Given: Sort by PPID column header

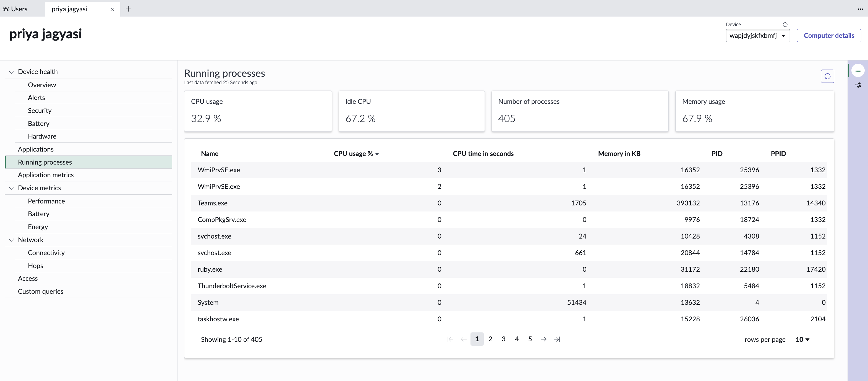Looking at the screenshot, I should (778, 154).
